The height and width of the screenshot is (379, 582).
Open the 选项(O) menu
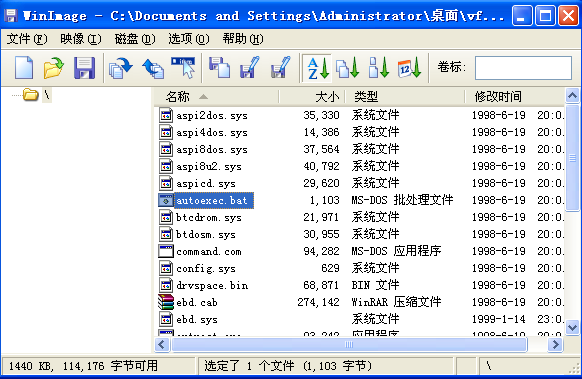coord(189,39)
